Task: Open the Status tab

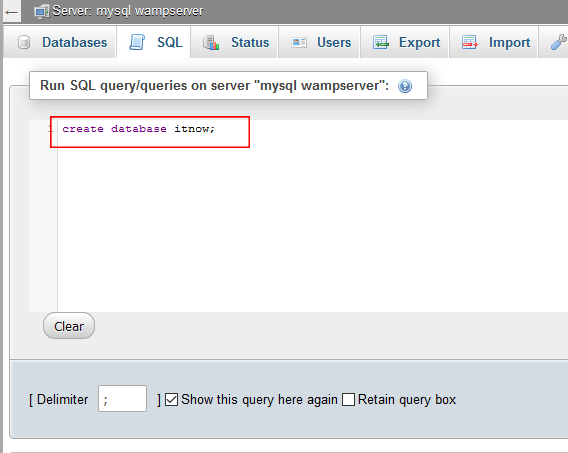Action: [234, 42]
